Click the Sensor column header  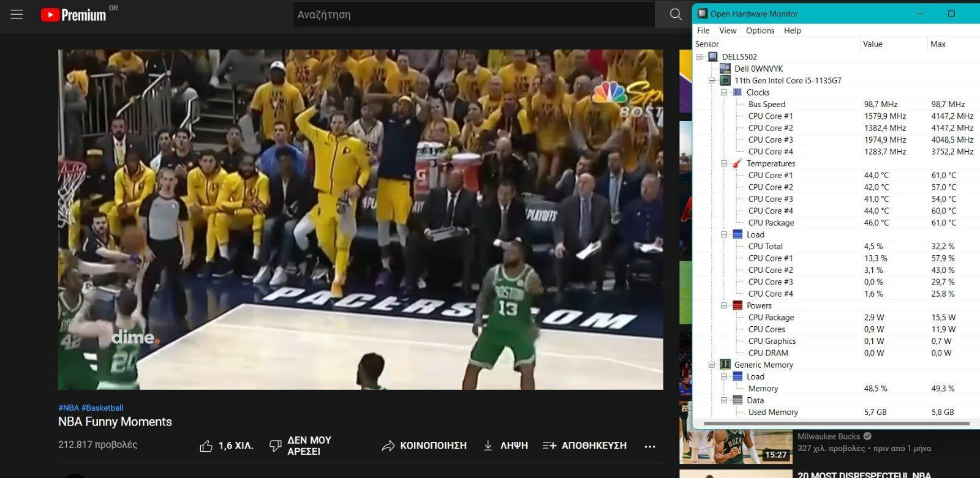pyautogui.click(x=776, y=44)
